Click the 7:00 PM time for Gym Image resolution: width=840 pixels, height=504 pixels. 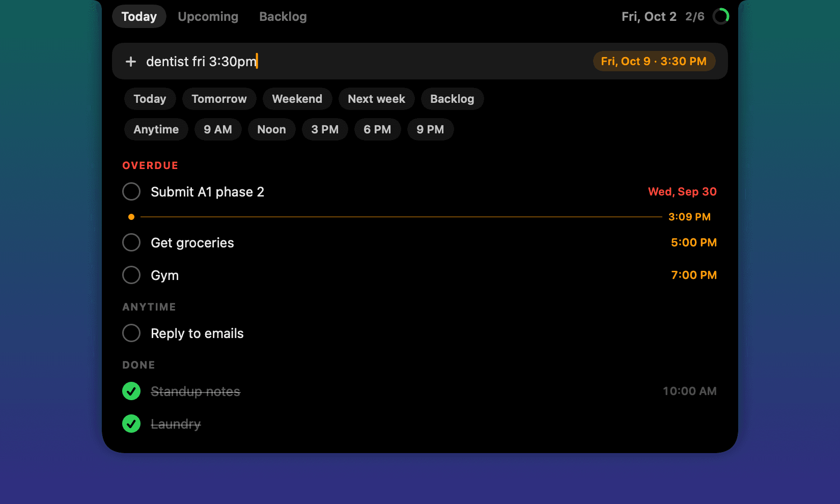click(694, 275)
